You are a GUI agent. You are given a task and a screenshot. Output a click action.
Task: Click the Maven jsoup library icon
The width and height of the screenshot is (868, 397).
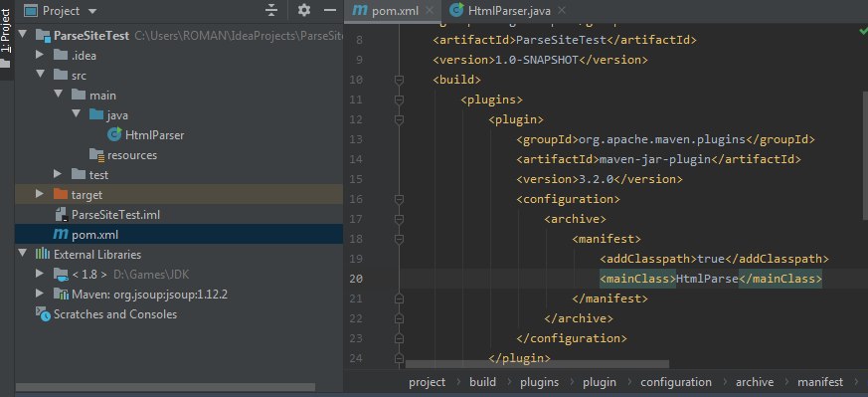coord(61,294)
